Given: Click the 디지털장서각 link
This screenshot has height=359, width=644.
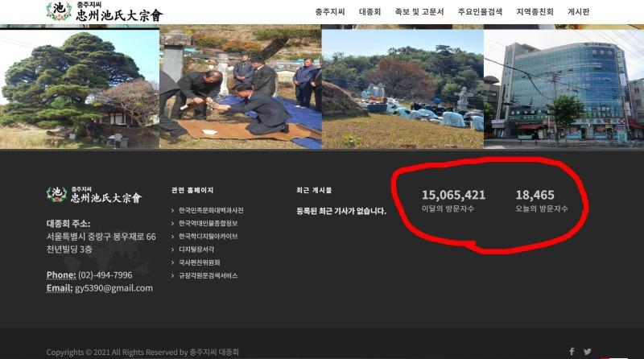Looking at the screenshot, I should [199, 250].
